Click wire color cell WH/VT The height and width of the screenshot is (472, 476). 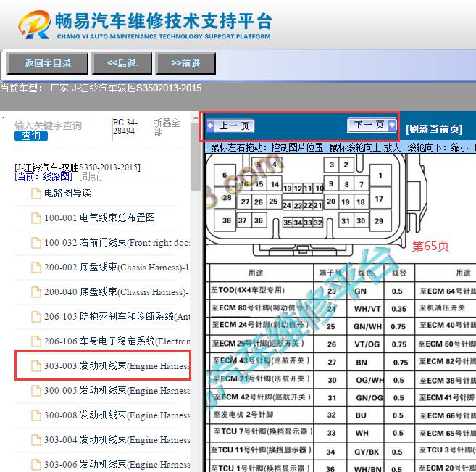point(367,309)
